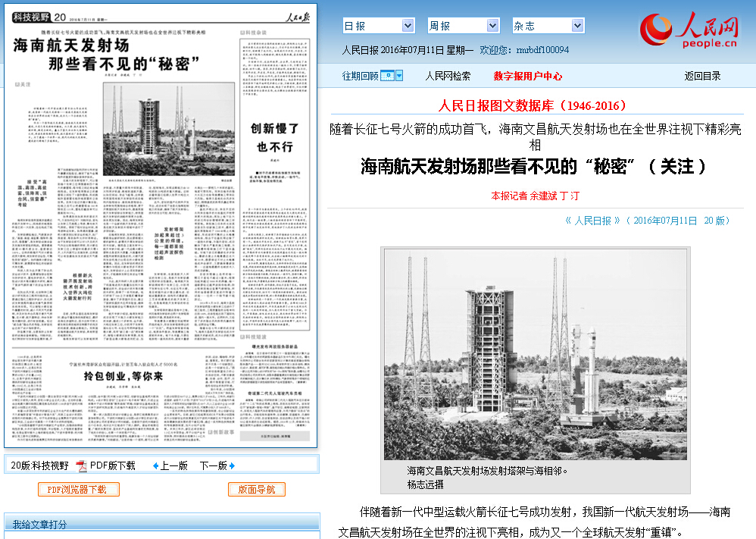Open the 杂志 dropdown
The height and width of the screenshot is (539, 756).
[x=548, y=26]
